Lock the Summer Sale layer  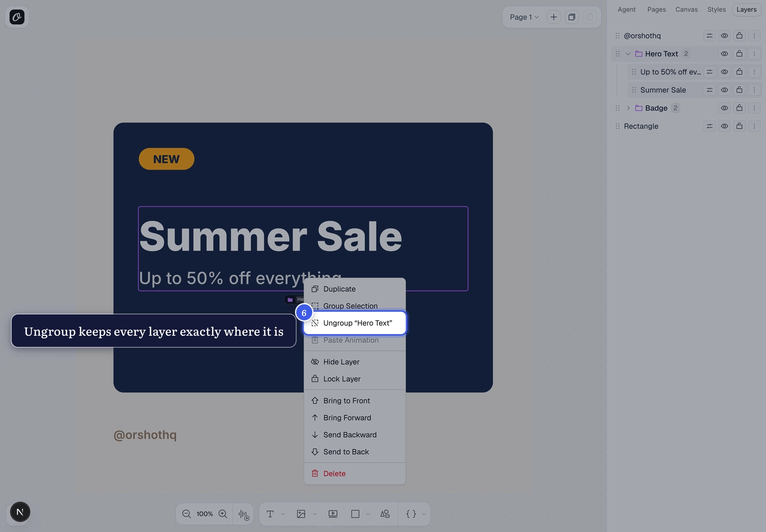click(x=739, y=90)
